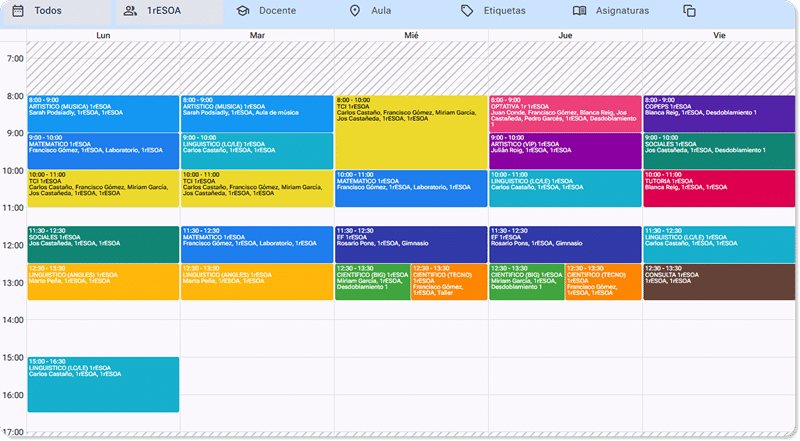Select Wednesday CIENTIFICO (TECNO) orange event
The image size is (800, 441).
pos(449,282)
